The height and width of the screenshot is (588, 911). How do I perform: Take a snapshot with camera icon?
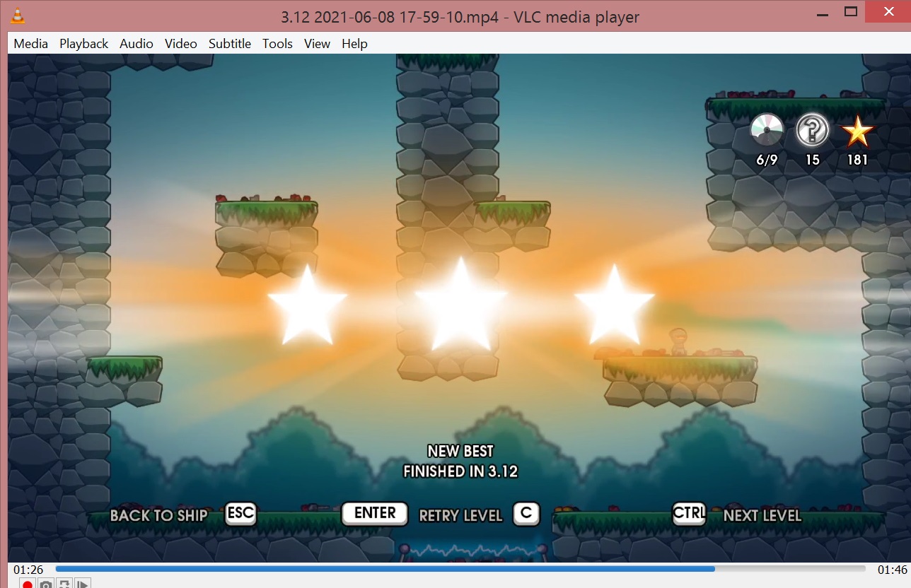point(46,584)
